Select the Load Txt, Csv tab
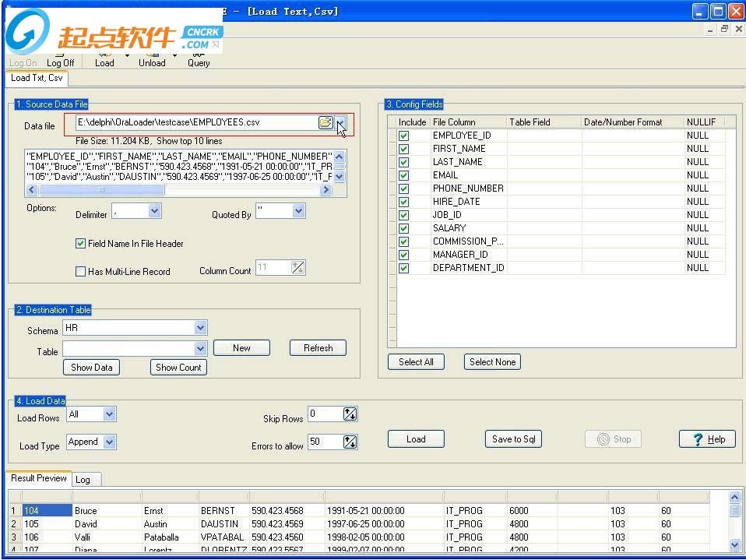Screen dimensions: 746x560 pos(37,78)
